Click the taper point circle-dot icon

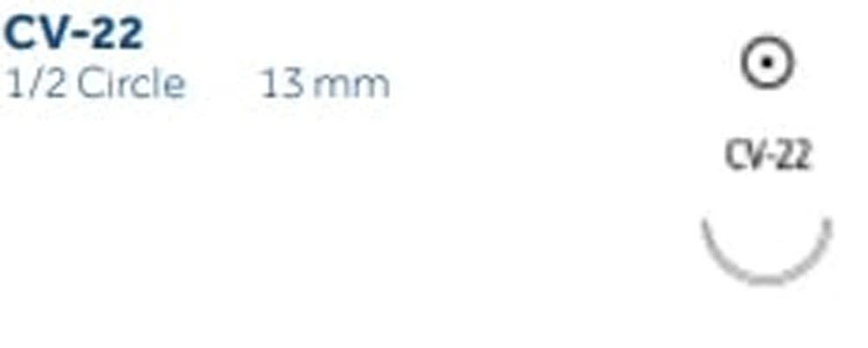point(766,63)
